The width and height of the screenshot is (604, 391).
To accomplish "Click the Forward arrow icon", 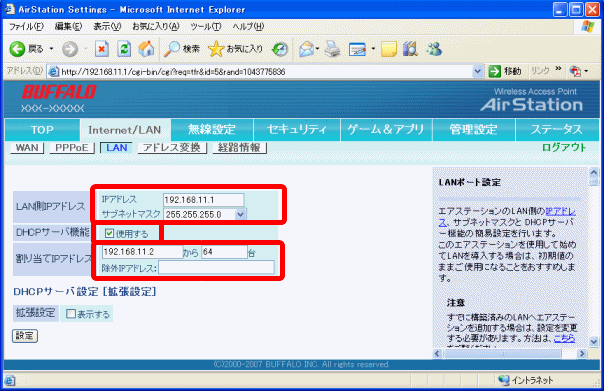I will pos(70,49).
